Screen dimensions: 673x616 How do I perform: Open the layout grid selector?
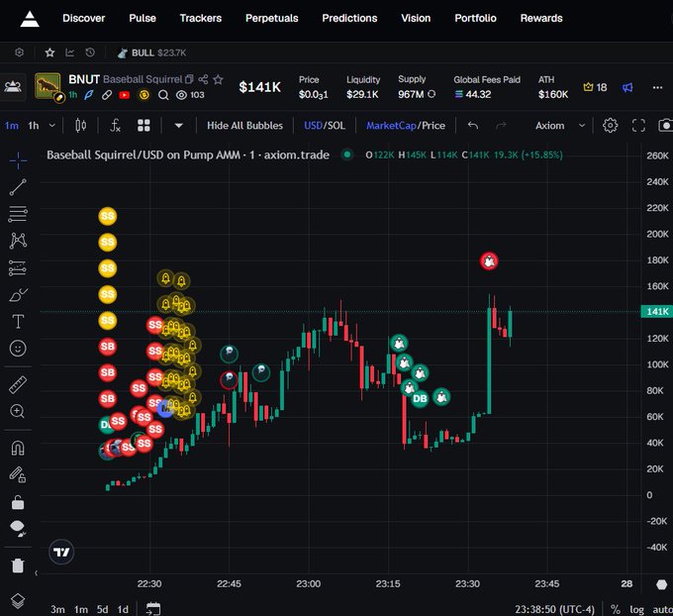[x=144, y=126]
